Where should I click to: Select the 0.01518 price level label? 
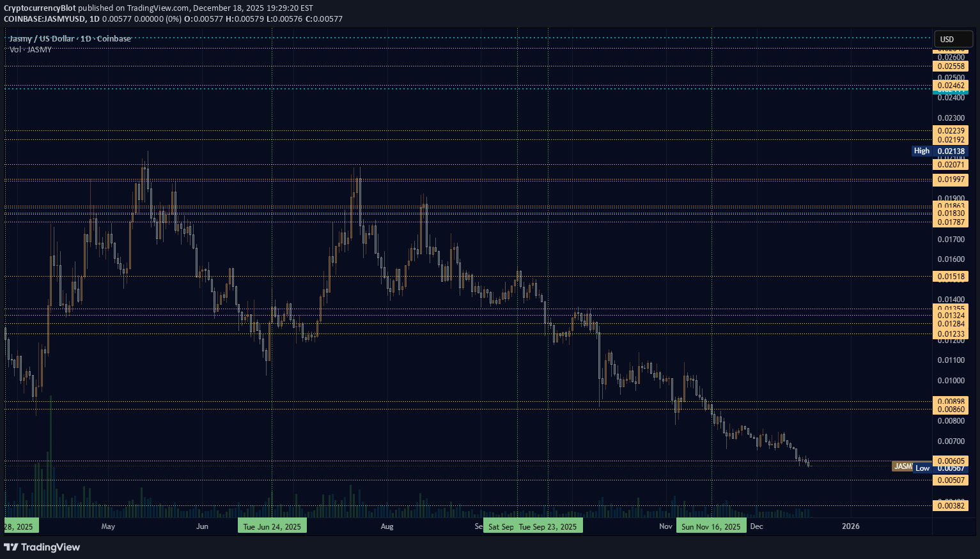tap(951, 277)
